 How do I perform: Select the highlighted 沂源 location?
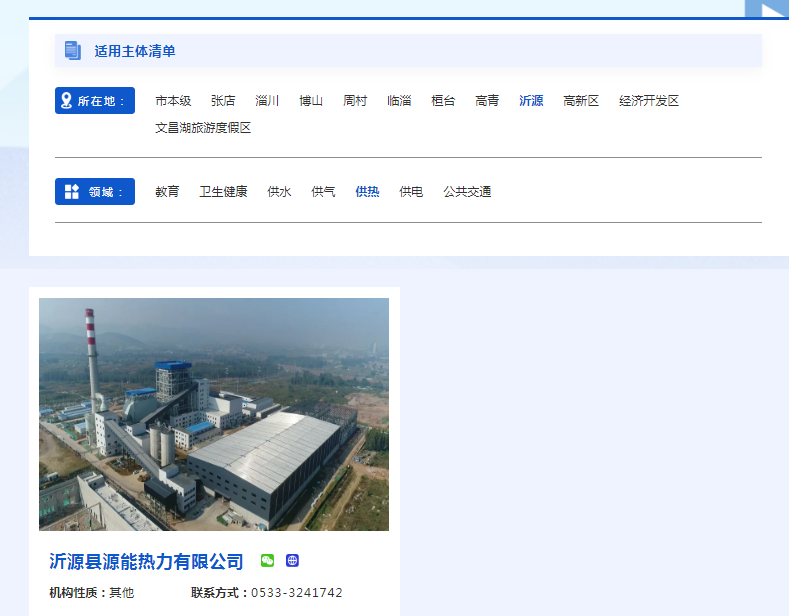531,101
